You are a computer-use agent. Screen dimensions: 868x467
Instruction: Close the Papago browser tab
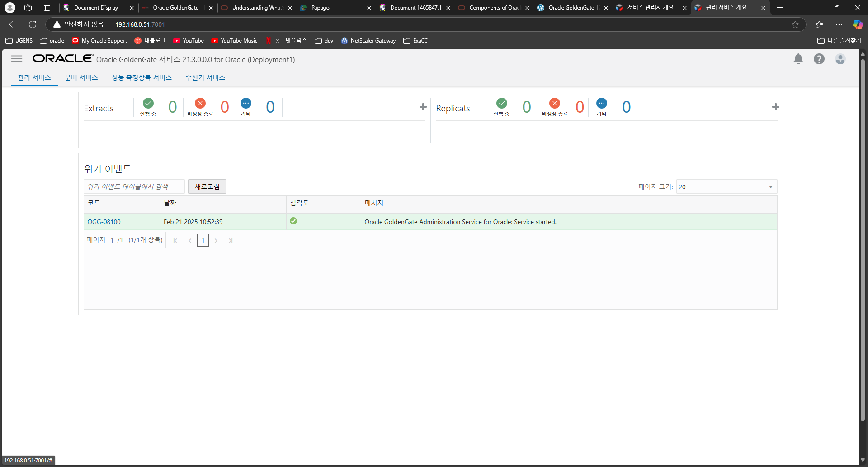point(369,8)
